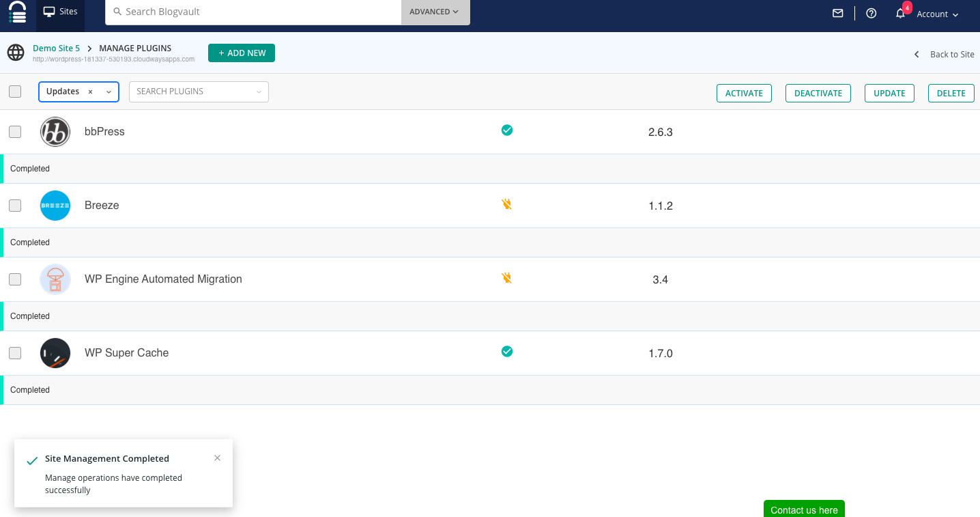The image size is (980, 517).
Task: Click the ACTIVATE button
Action: (x=744, y=94)
